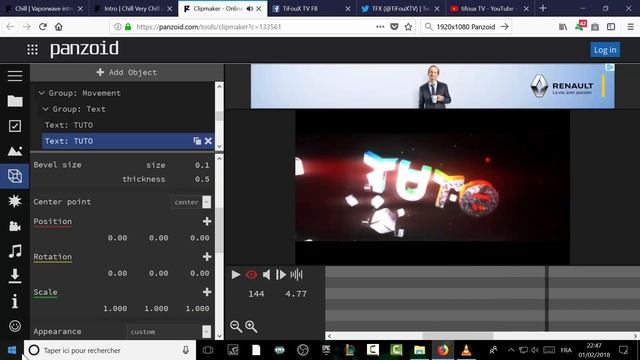Click the Windows taskbar search field
The image size is (640, 360).
tap(109, 350)
